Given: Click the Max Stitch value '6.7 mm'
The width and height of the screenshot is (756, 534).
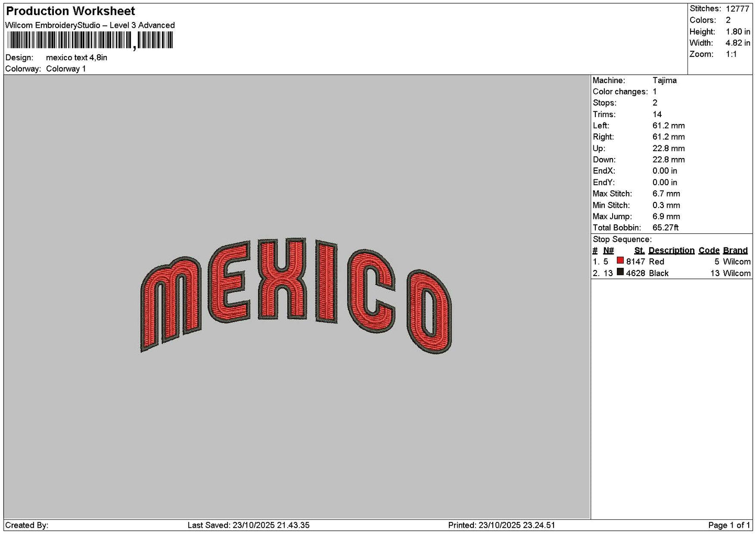Looking at the screenshot, I should [x=667, y=194].
